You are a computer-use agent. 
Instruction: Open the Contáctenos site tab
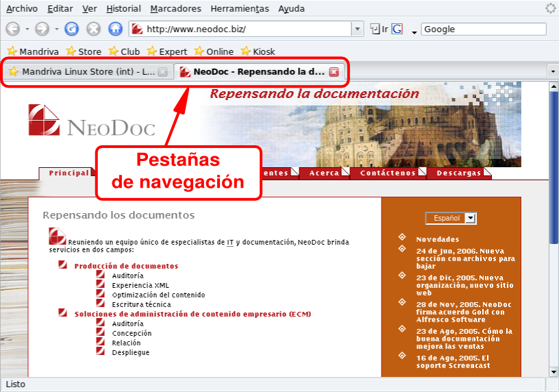pyautogui.click(x=388, y=173)
